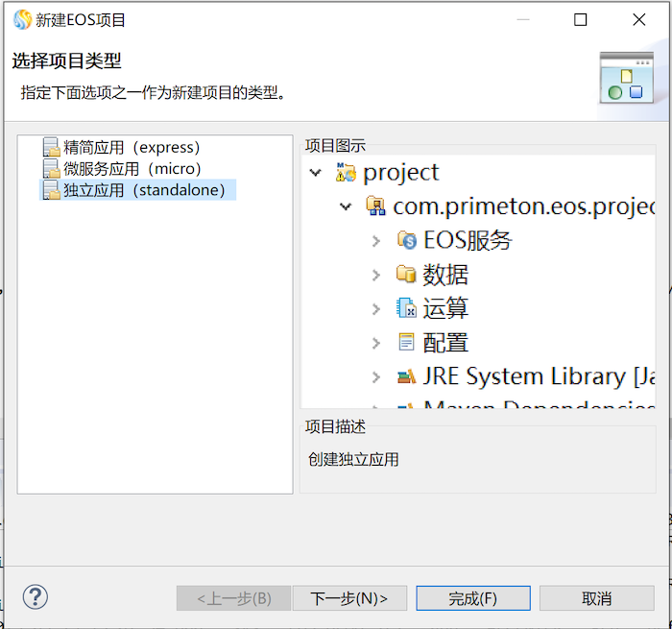Click the JRE System Library icon
This screenshot has width=672, height=629.
click(407, 376)
